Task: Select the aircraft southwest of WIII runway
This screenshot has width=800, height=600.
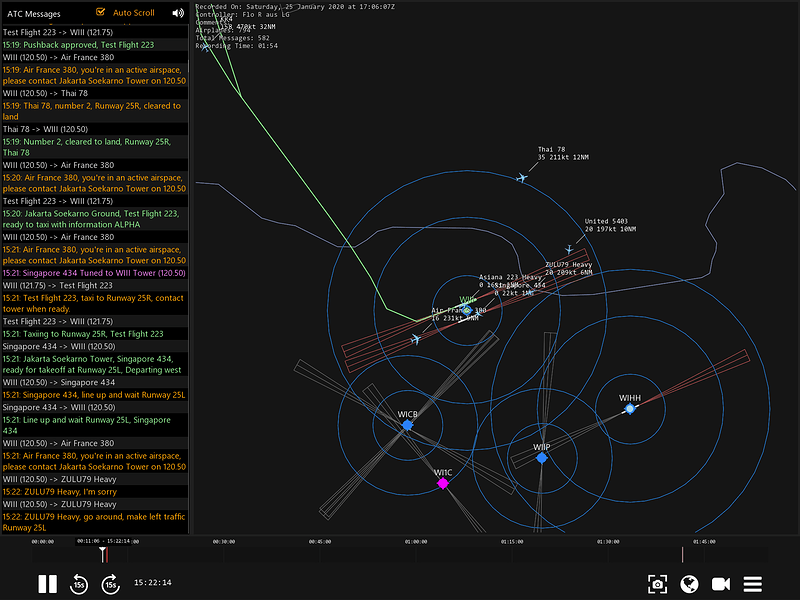Action: [x=415, y=339]
